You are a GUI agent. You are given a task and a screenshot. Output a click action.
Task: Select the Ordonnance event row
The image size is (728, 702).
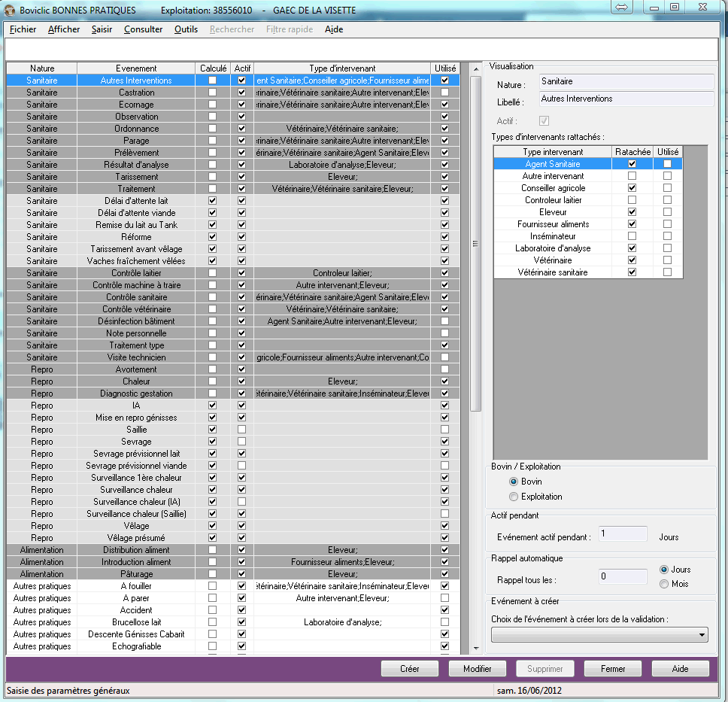(233, 129)
